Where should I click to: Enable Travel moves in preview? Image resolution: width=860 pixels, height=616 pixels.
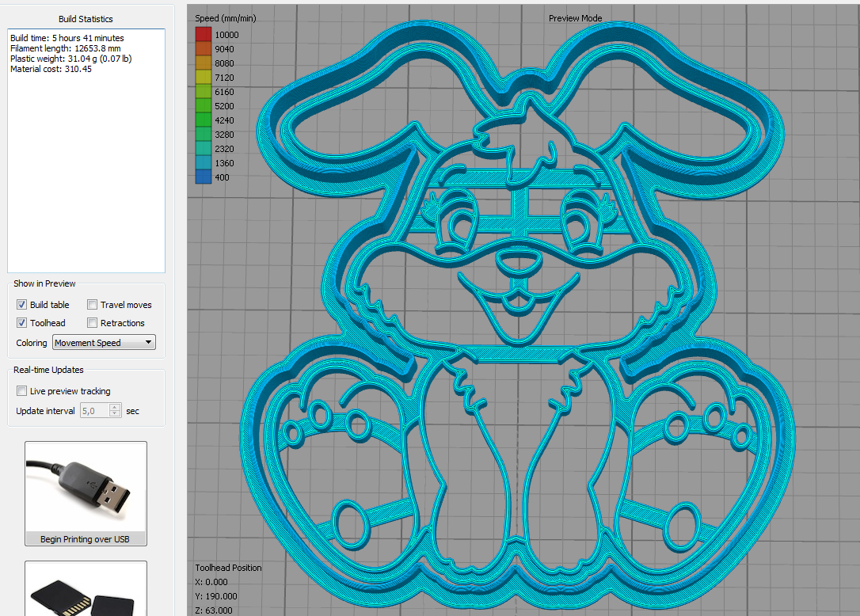coord(93,305)
